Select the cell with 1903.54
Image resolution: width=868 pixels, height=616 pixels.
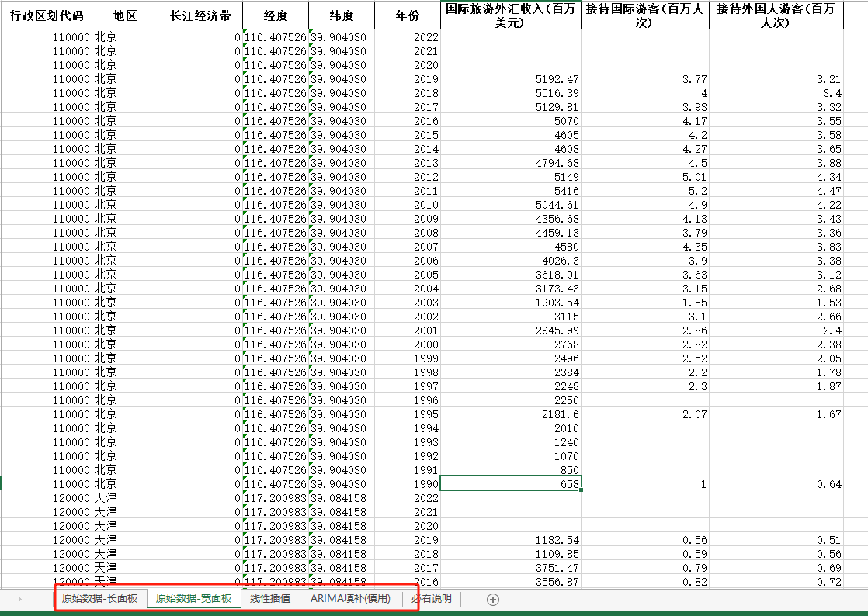(511, 303)
